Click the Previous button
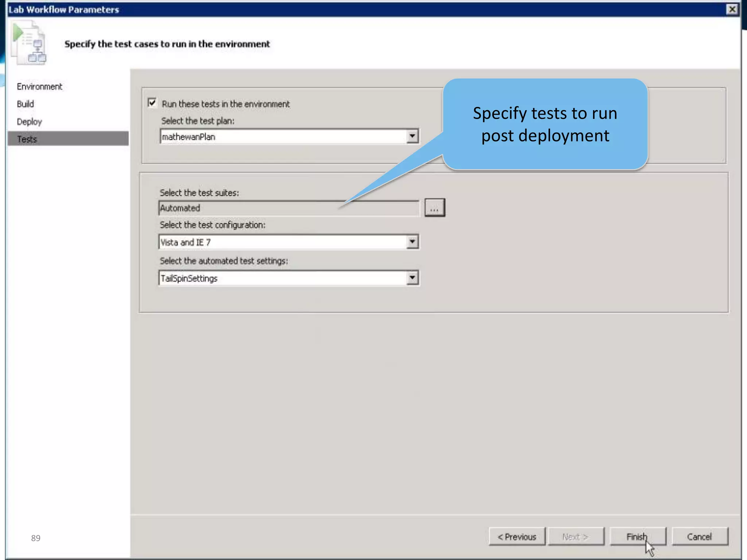 coord(517,537)
